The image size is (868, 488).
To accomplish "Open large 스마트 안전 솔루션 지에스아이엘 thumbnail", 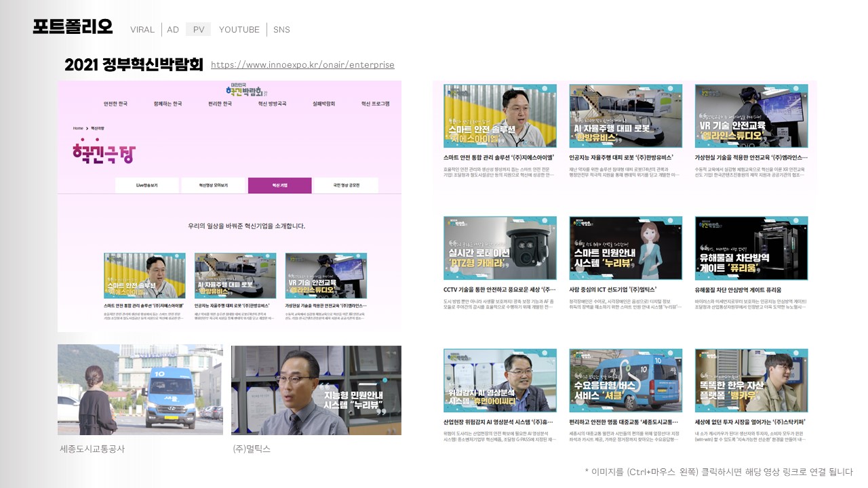I will tap(500, 116).
